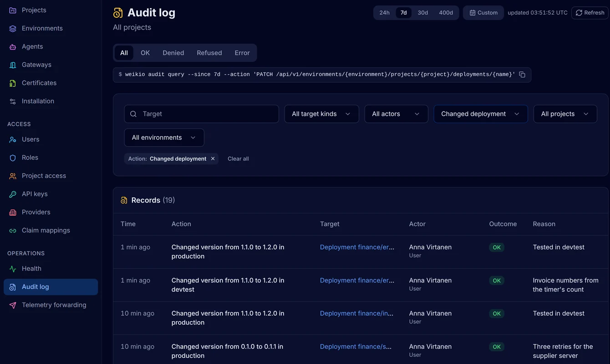Select the 400d time range

tap(446, 13)
